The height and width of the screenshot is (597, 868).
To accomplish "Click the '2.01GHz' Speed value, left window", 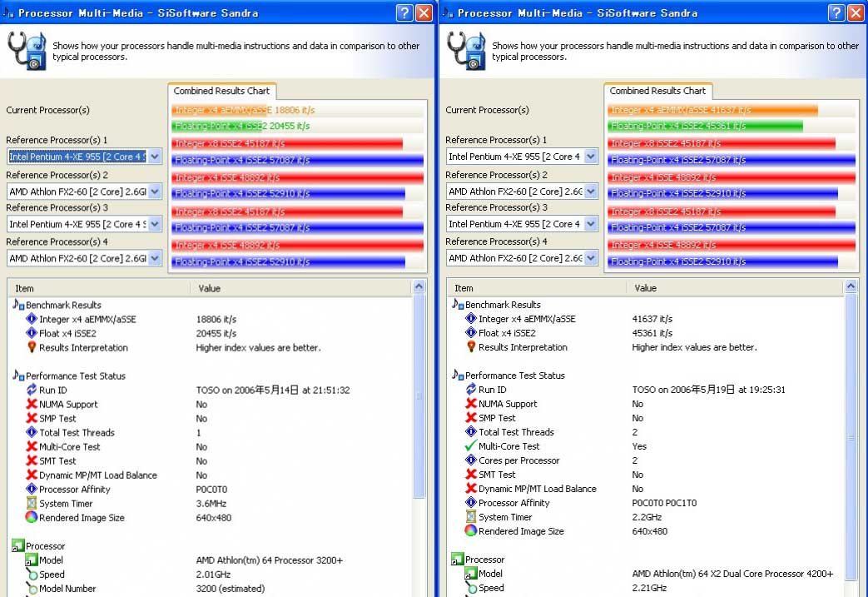I will tap(213, 575).
